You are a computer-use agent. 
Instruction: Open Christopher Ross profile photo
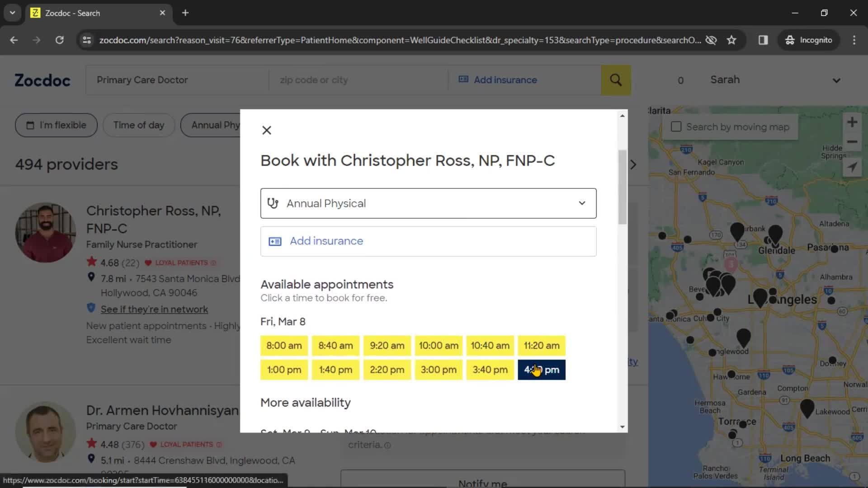point(45,232)
